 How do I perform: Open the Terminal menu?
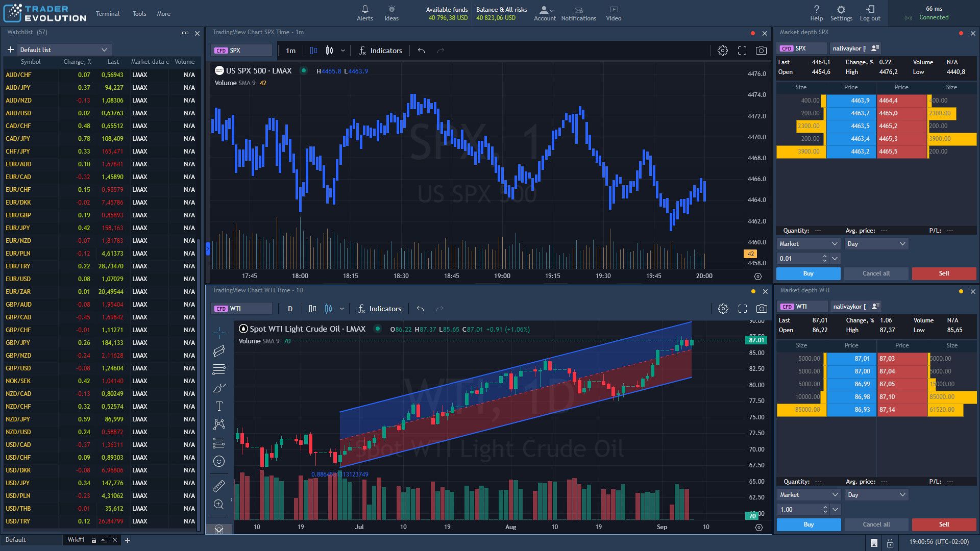click(x=108, y=14)
